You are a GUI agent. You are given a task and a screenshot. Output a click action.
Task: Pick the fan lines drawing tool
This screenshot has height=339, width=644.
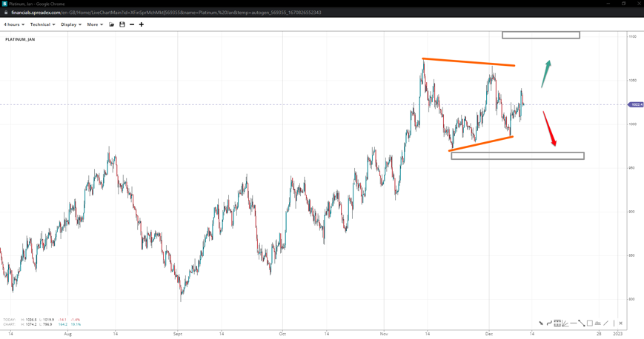click(x=565, y=323)
